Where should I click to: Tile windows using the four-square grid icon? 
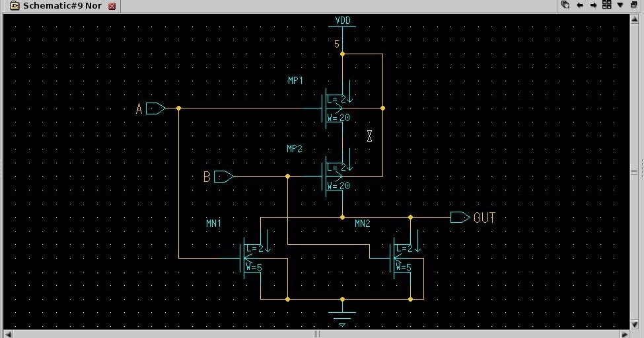pos(606,5)
